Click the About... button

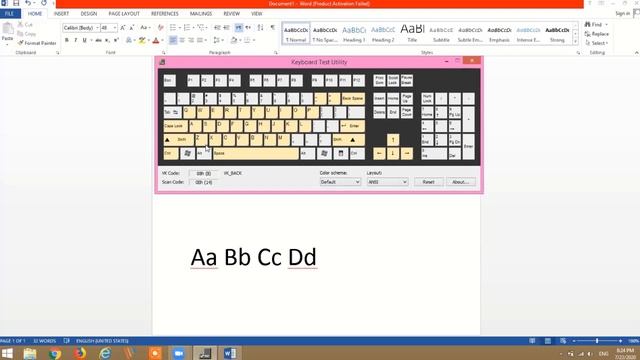pos(460,182)
